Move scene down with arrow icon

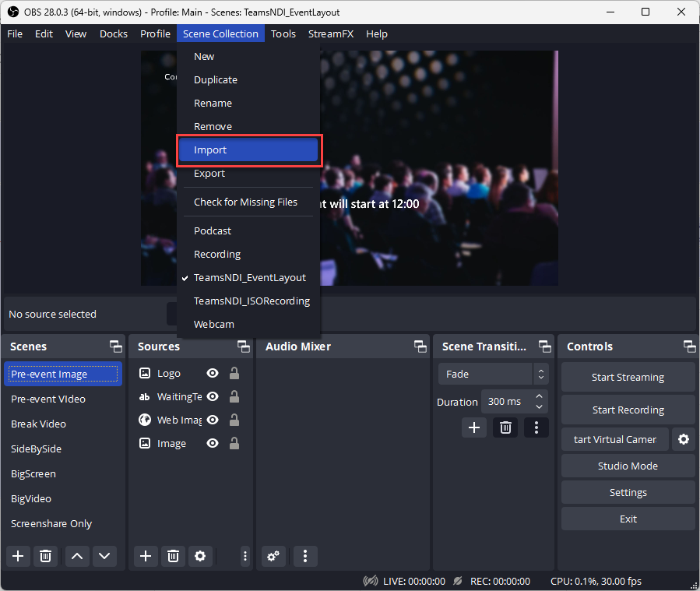[104, 556]
